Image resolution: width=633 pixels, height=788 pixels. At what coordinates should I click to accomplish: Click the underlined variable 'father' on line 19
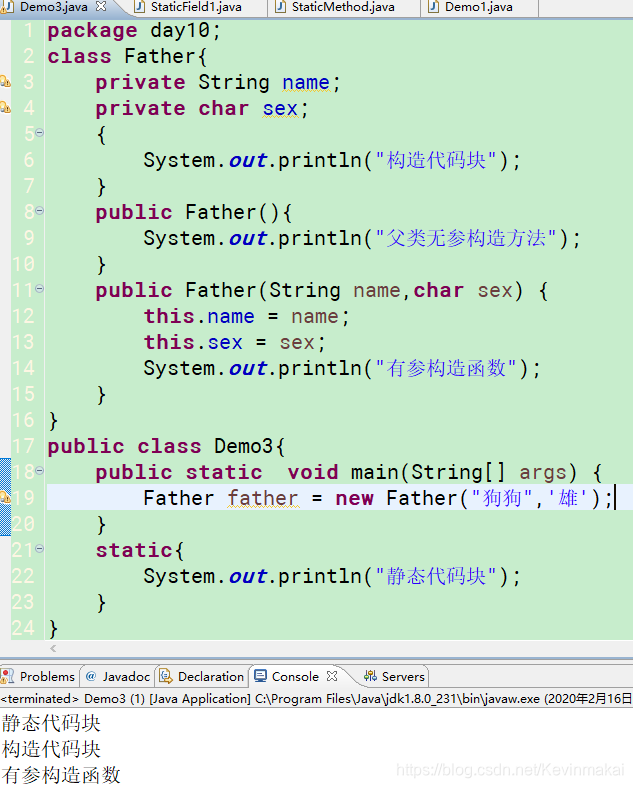263,498
